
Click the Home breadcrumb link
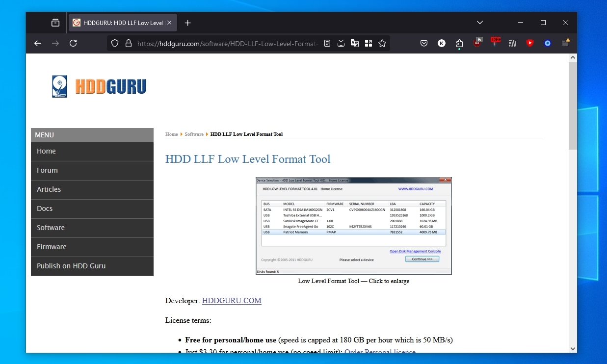[171, 134]
